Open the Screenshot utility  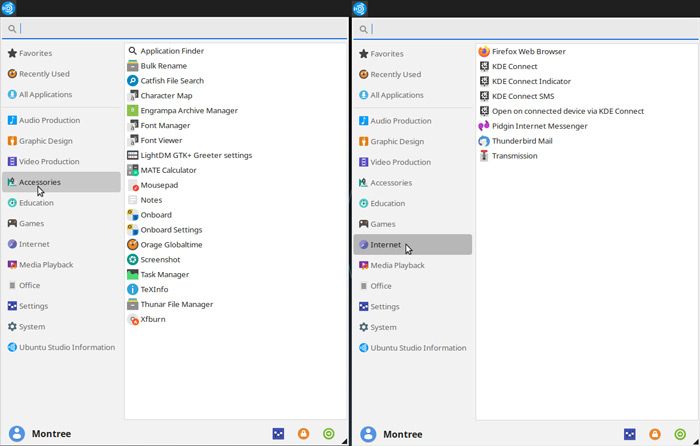160,259
